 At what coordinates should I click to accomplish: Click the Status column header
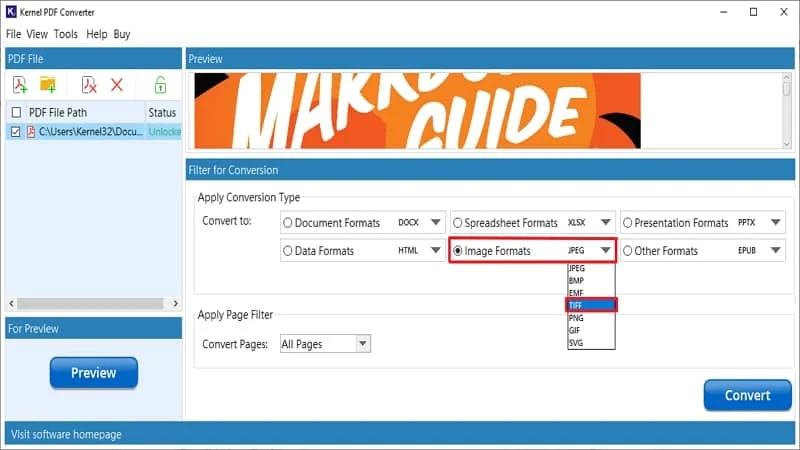tap(162, 112)
